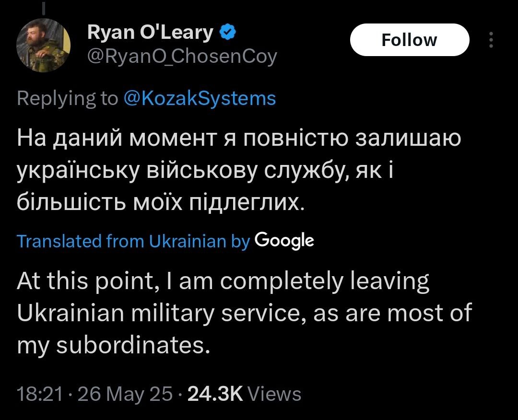The height and width of the screenshot is (420, 518).
Task: Click the blue verified checkmark badge
Action: point(226,33)
